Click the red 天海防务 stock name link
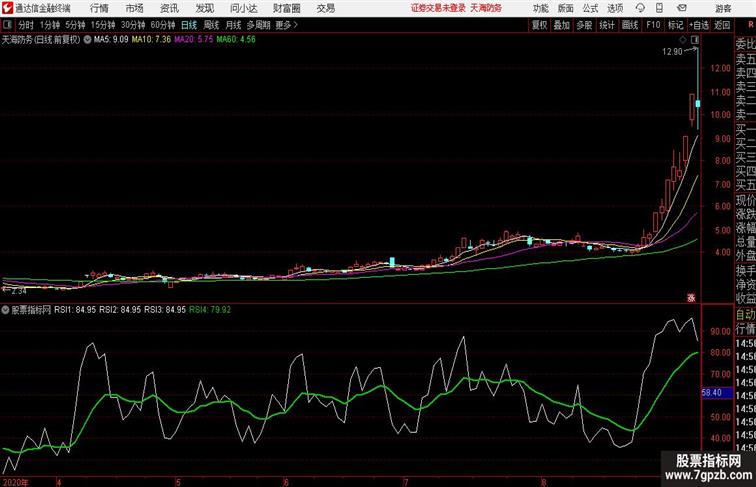 (486, 8)
